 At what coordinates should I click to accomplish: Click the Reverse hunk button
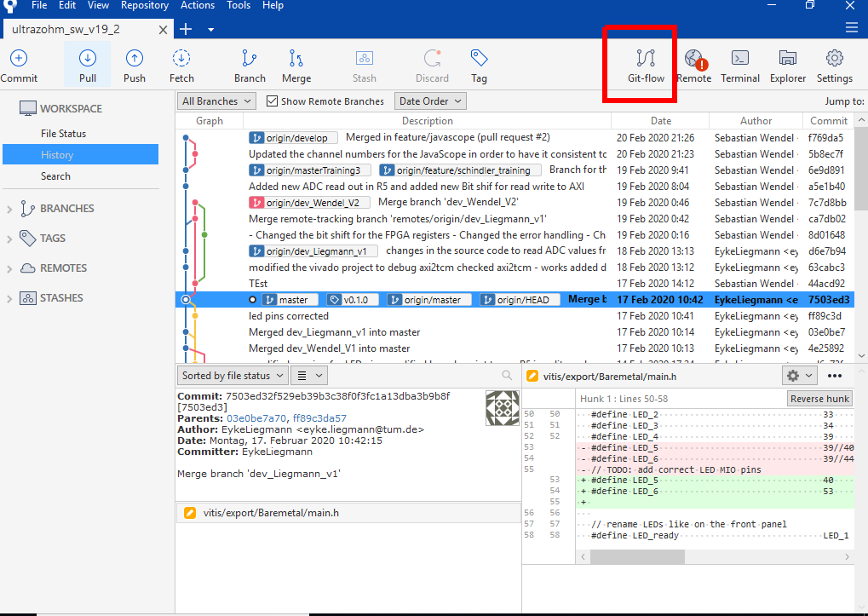coord(819,399)
